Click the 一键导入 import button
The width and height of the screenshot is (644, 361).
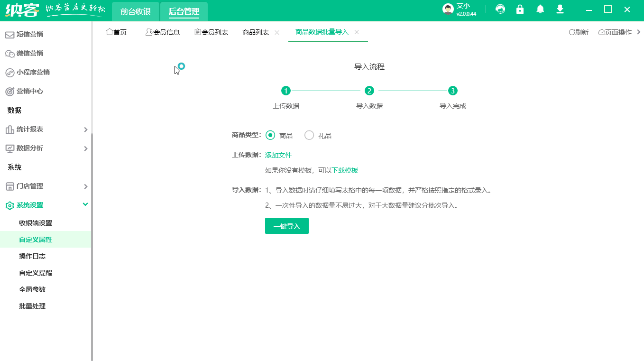(x=286, y=226)
